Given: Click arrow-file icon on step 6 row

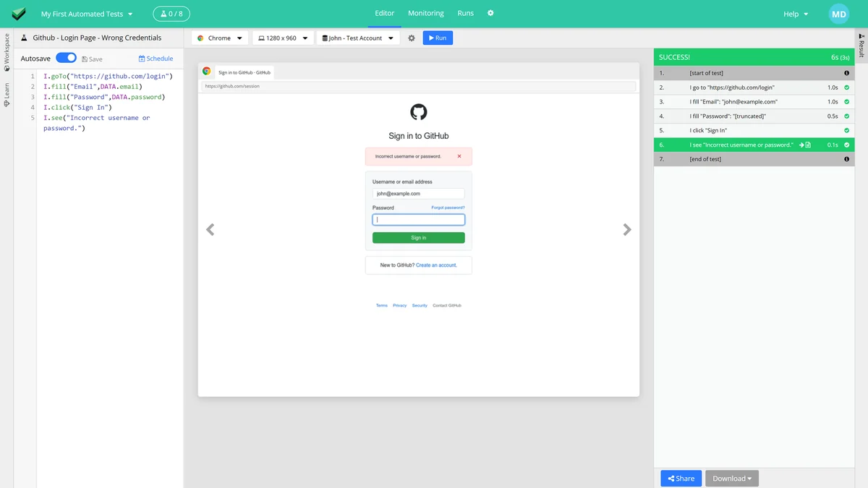Looking at the screenshot, I should pyautogui.click(x=805, y=145).
